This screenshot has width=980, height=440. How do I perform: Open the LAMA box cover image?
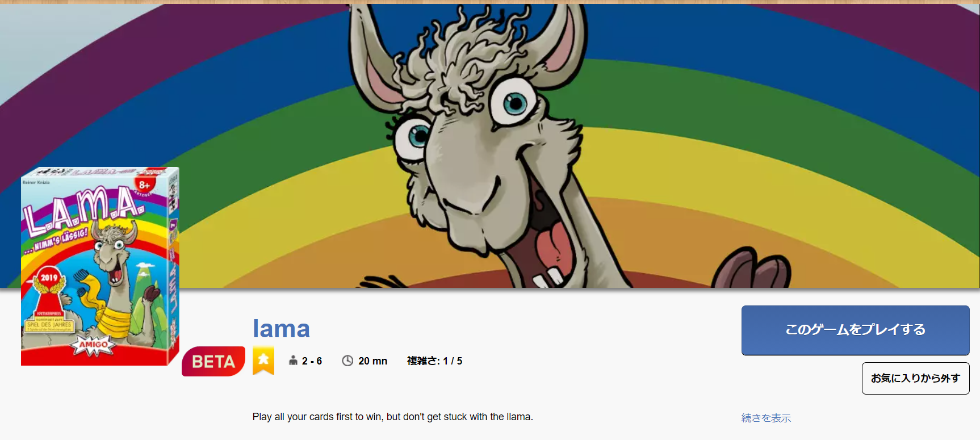100,266
